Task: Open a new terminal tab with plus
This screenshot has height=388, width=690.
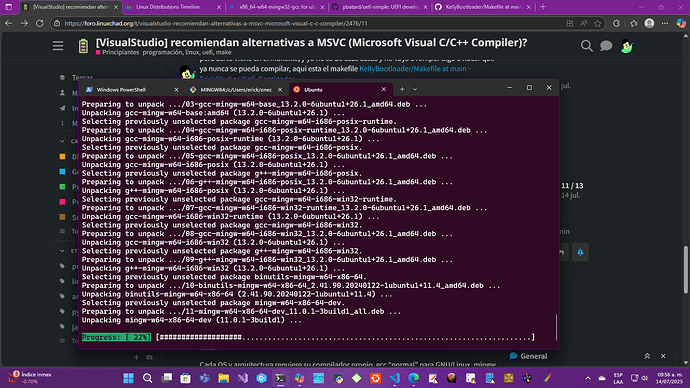Action: tap(402, 89)
